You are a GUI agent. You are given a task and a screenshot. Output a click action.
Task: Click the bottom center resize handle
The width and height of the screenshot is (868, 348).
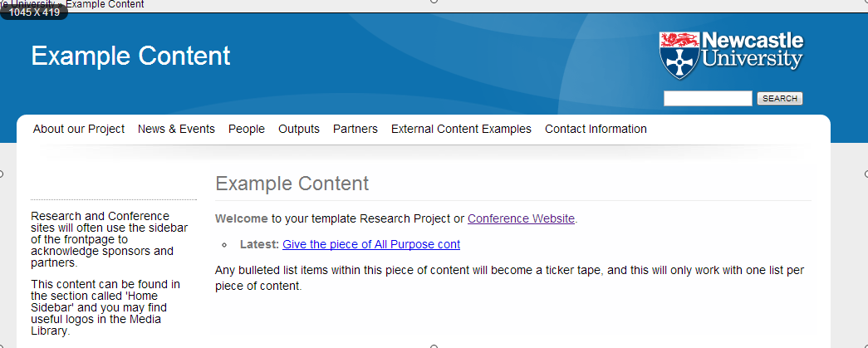tap(434, 346)
